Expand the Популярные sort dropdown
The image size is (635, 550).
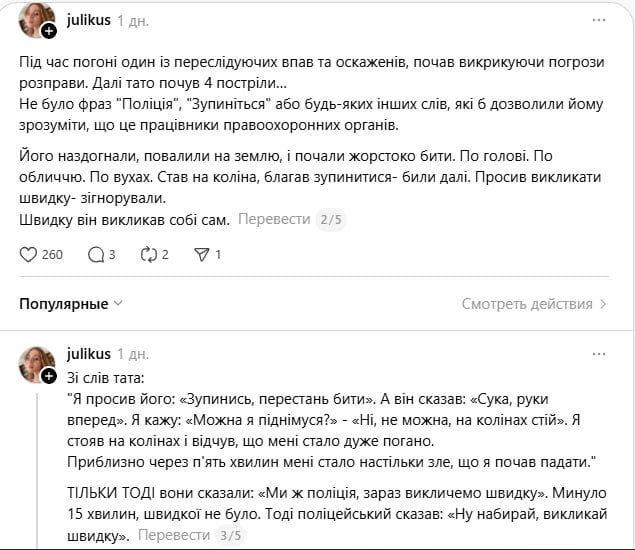(x=71, y=303)
